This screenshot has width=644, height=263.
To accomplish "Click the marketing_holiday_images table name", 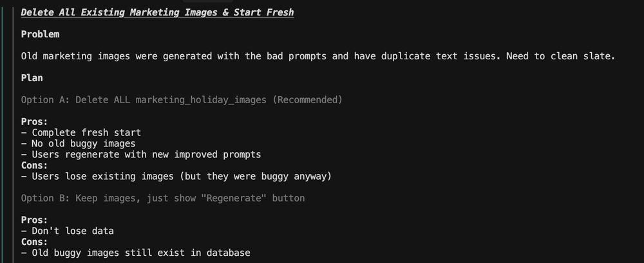I will (x=201, y=100).
